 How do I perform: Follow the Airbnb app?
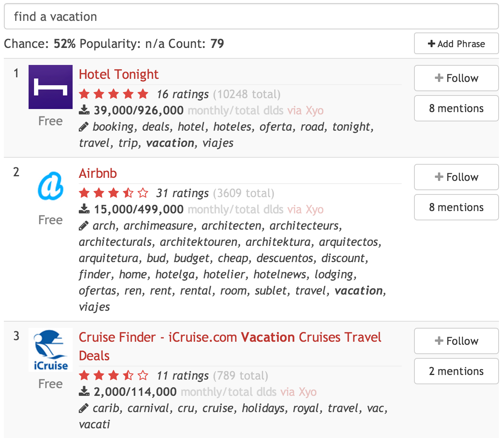(x=456, y=177)
